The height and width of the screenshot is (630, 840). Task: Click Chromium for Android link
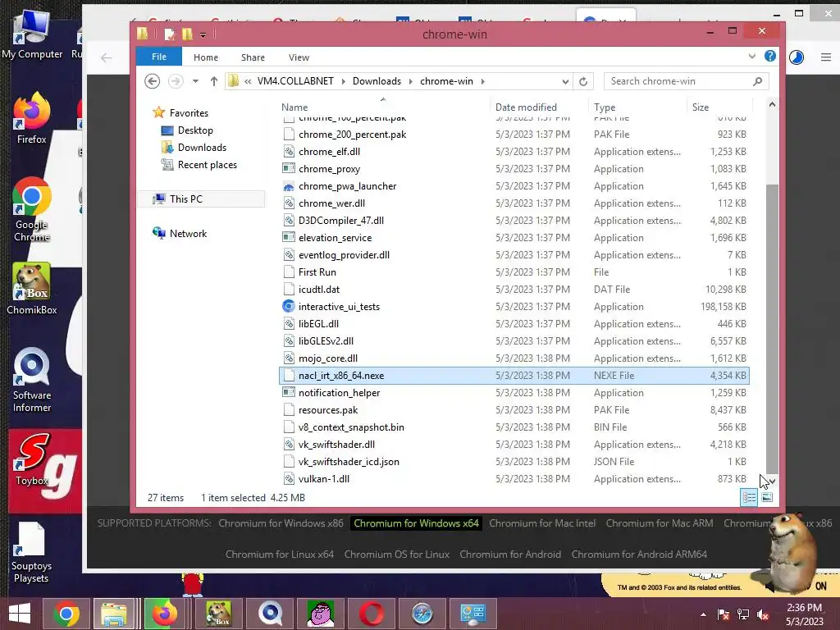[x=510, y=555]
